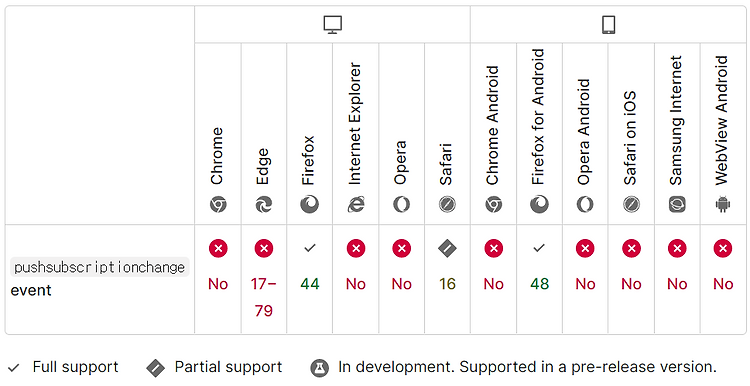This screenshot has height=386, width=750.
Task: Click the Safari on iOS compass icon
Action: point(631,205)
